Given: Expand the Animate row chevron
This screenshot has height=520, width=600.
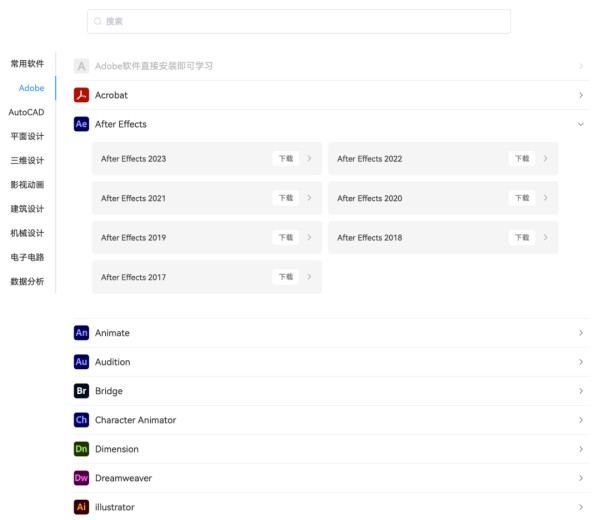Looking at the screenshot, I should (x=581, y=333).
